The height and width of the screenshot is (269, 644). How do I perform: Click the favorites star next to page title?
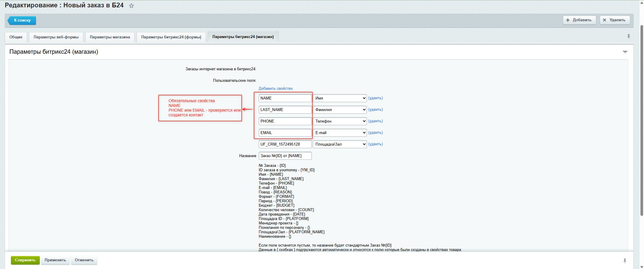pos(131,6)
